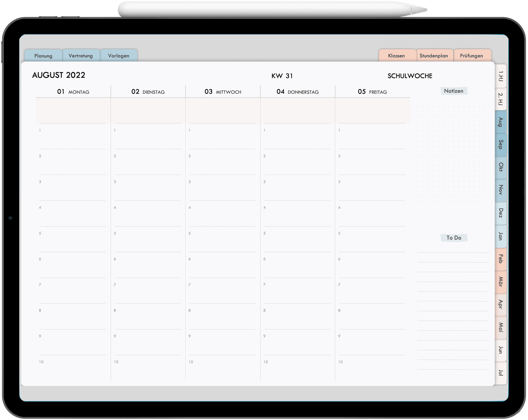Click the To Do label
528x420 pixels.
click(454, 238)
